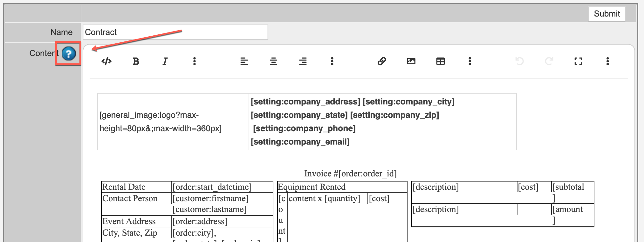Image resolution: width=644 pixels, height=242 pixels.
Task: Open more text formatting options after italic
Action: (195, 61)
